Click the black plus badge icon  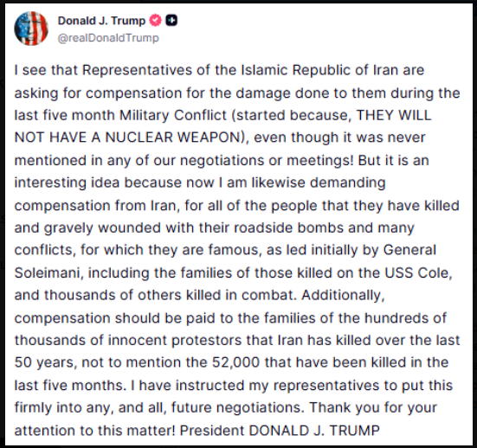point(171,21)
